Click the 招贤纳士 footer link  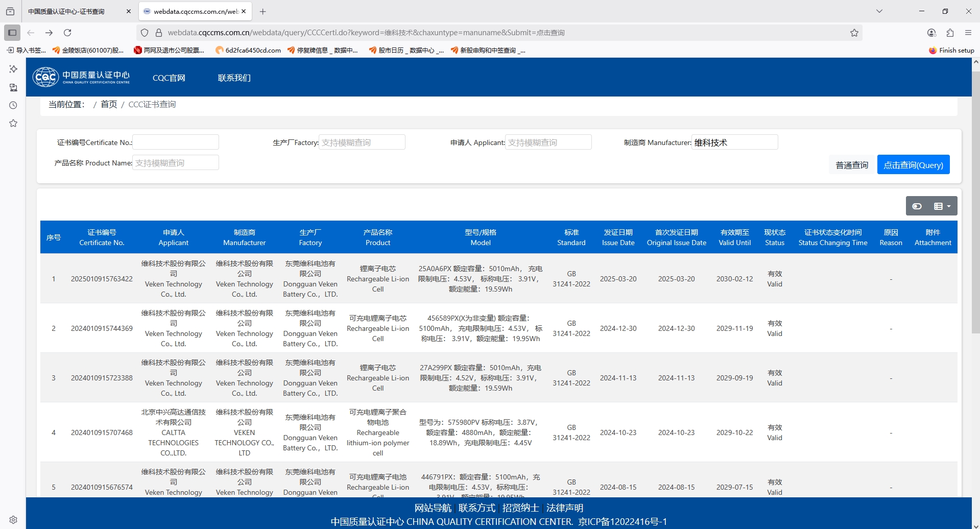tap(521, 508)
